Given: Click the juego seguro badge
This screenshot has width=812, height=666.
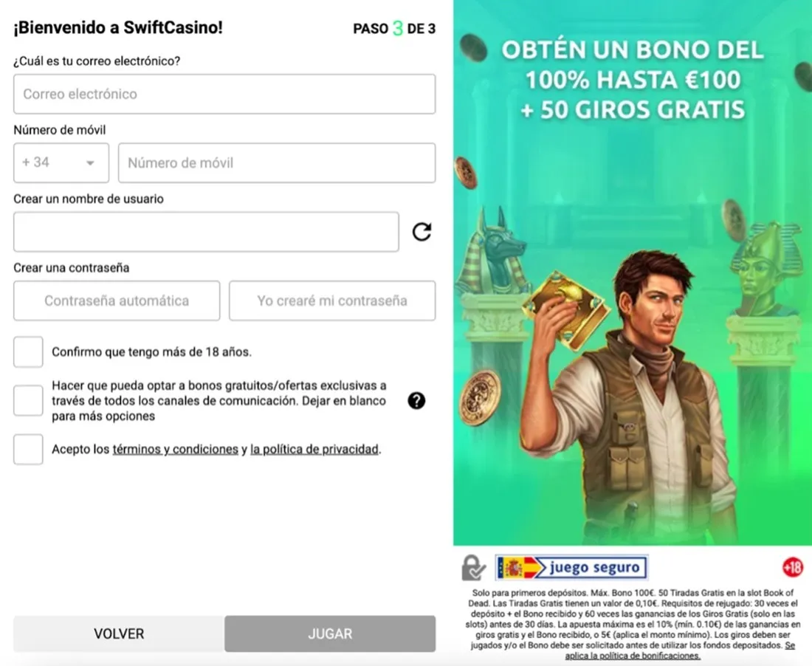Looking at the screenshot, I should tap(571, 568).
